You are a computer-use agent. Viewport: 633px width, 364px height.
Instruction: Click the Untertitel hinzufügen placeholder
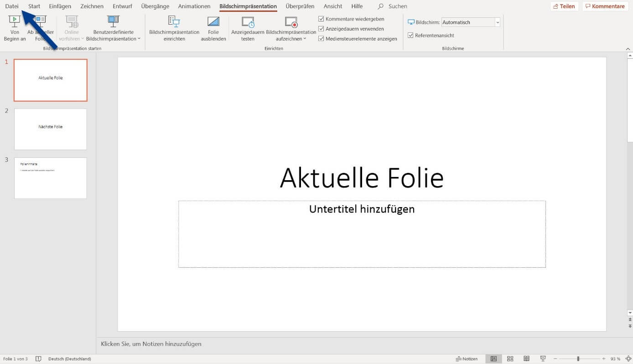point(362,234)
